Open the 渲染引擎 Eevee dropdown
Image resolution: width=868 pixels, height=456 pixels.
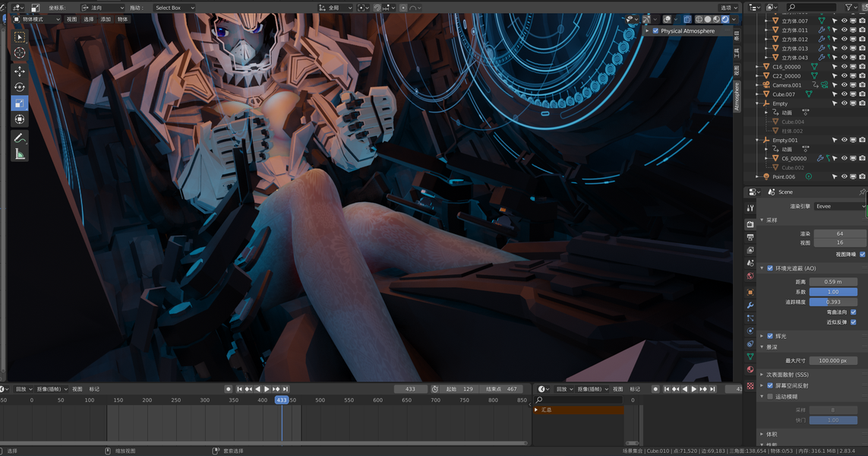tap(841, 206)
